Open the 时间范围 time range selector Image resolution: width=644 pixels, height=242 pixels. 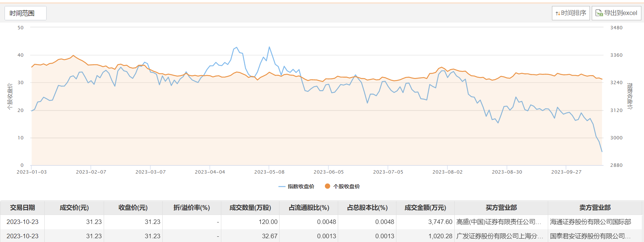(26, 13)
